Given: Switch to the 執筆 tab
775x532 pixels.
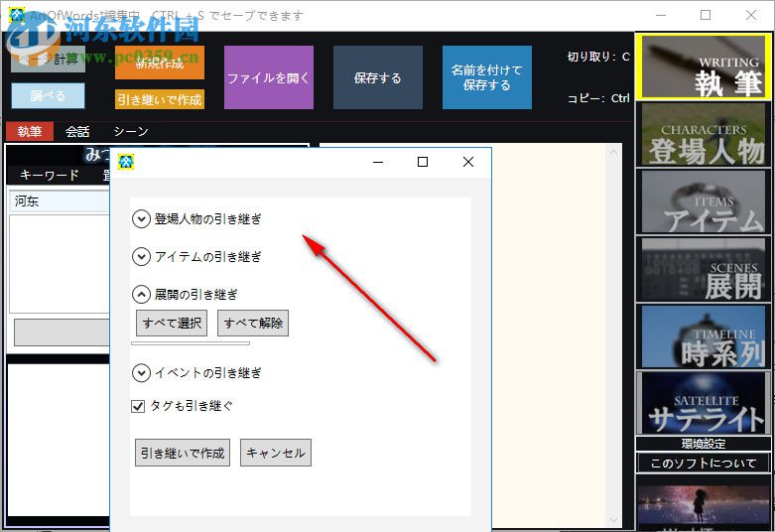Looking at the screenshot, I should coord(30,132).
